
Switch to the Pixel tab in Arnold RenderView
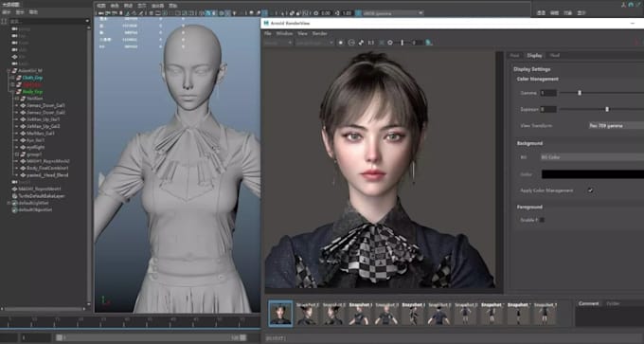point(554,56)
